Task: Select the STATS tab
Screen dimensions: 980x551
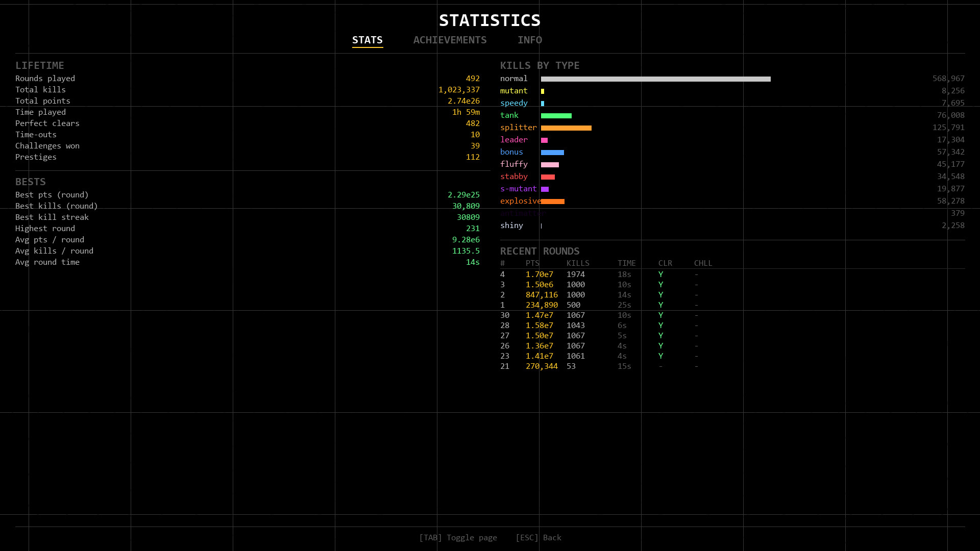Action: (367, 40)
